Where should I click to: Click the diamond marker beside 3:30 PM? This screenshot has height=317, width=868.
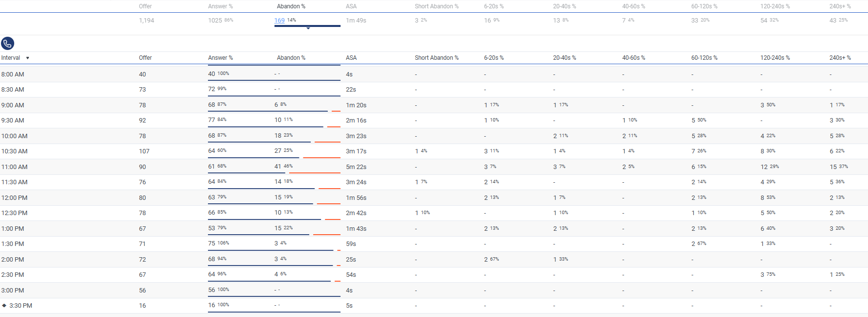pos(4,305)
